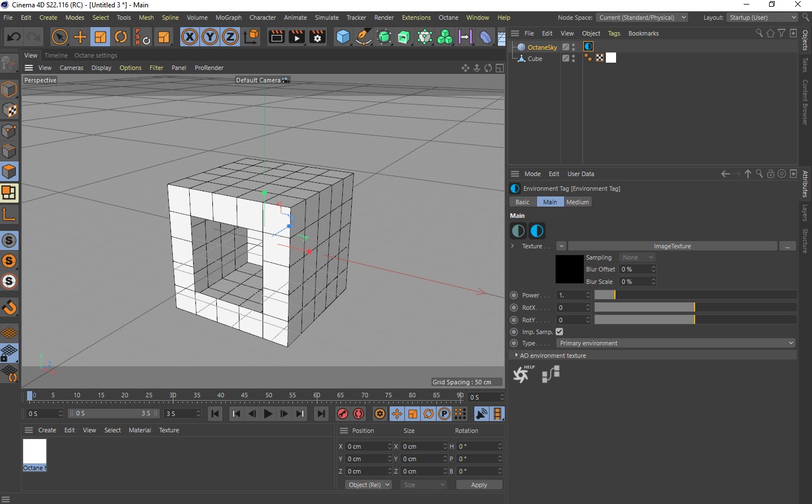Click the Power slider bar
Image resolution: width=812 pixels, height=504 pixels.
coord(695,295)
